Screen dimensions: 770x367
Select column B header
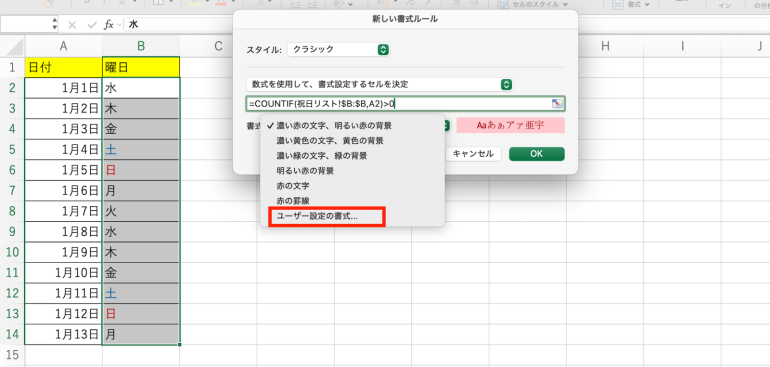pyautogui.click(x=141, y=46)
